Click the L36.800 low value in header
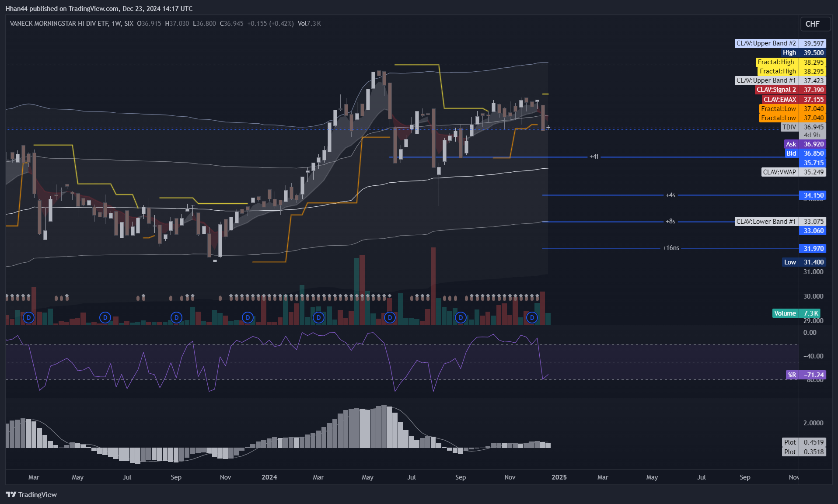This screenshot has width=838, height=504. (x=204, y=24)
